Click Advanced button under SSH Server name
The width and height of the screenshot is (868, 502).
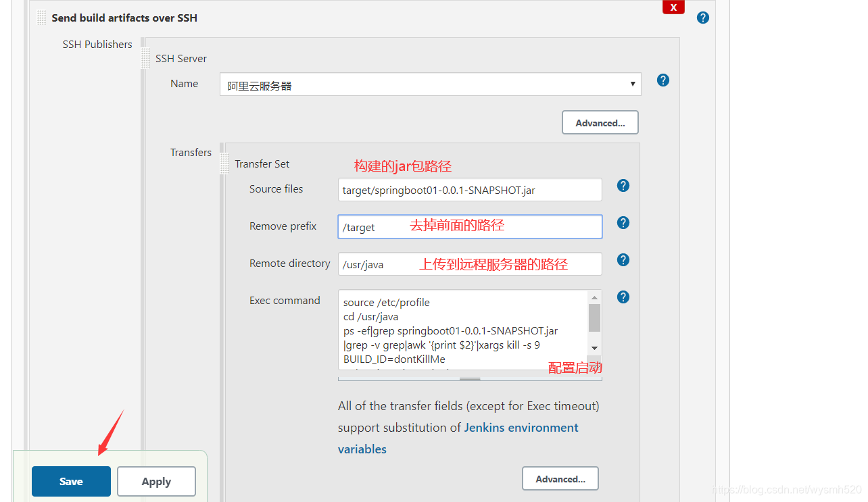coord(600,123)
